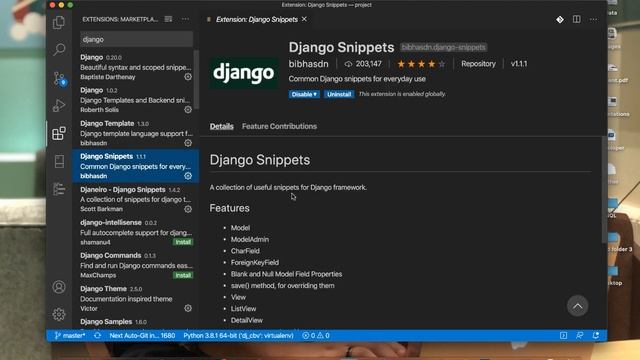This screenshot has height=360, width=640.
Task: Select the Djaneiro - Django Snippets item
Action: 136,199
